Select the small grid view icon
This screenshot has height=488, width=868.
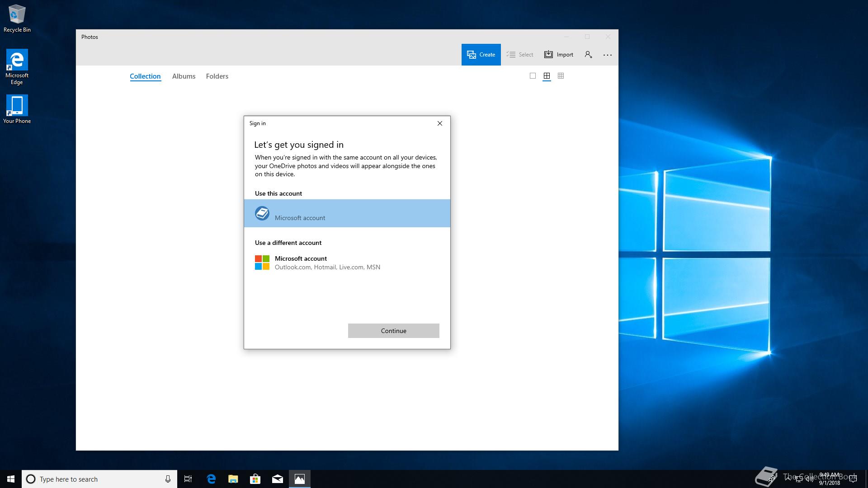[561, 76]
